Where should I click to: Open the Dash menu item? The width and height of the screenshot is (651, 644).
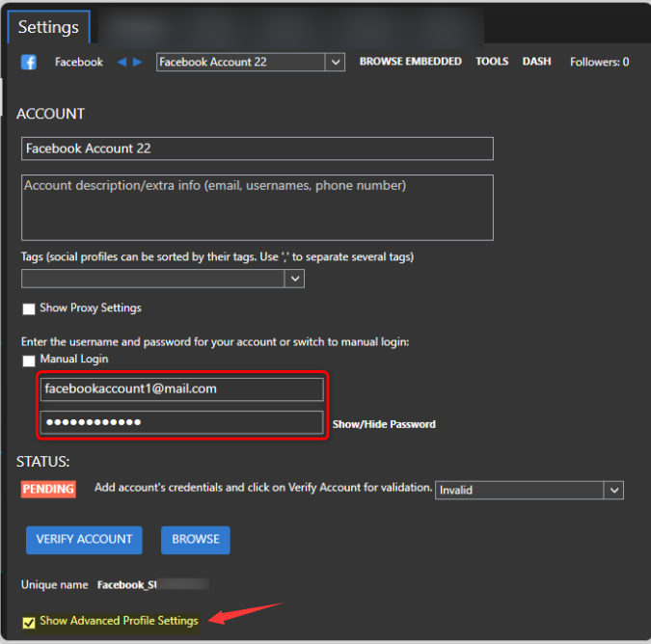click(536, 62)
